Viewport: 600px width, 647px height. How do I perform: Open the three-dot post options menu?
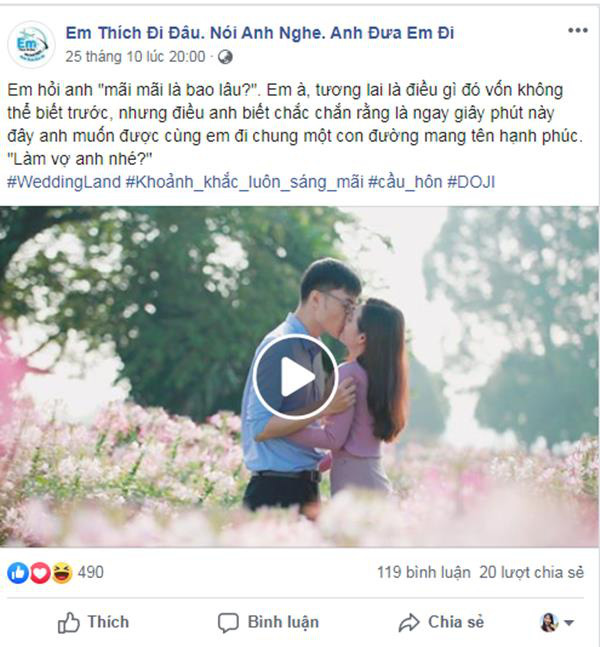pyautogui.click(x=577, y=30)
